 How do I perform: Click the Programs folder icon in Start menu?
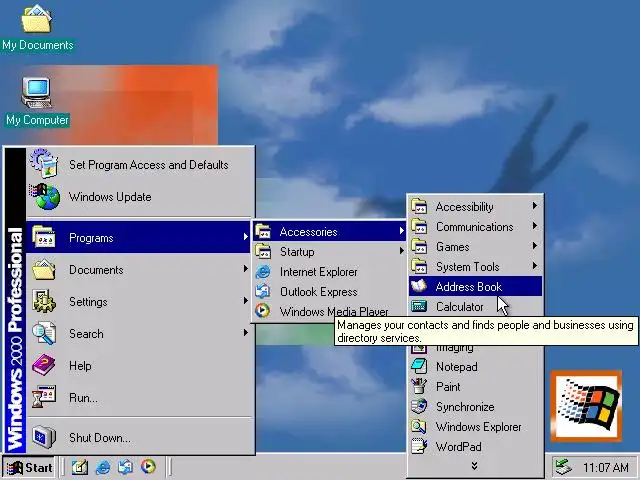pyautogui.click(x=43, y=237)
